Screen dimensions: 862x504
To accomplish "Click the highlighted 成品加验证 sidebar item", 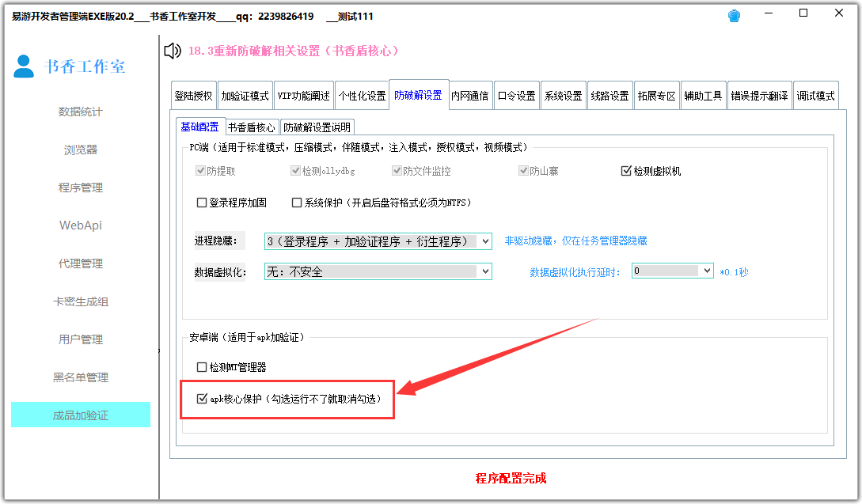I will pos(80,415).
